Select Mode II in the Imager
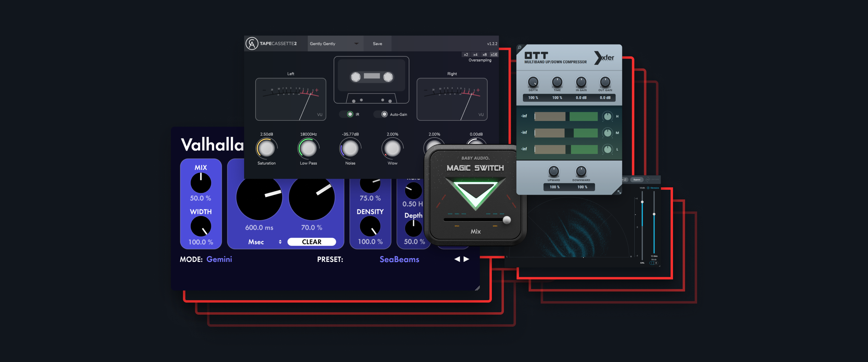This screenshot has width=868, height=362. click(x=656, y=262)
